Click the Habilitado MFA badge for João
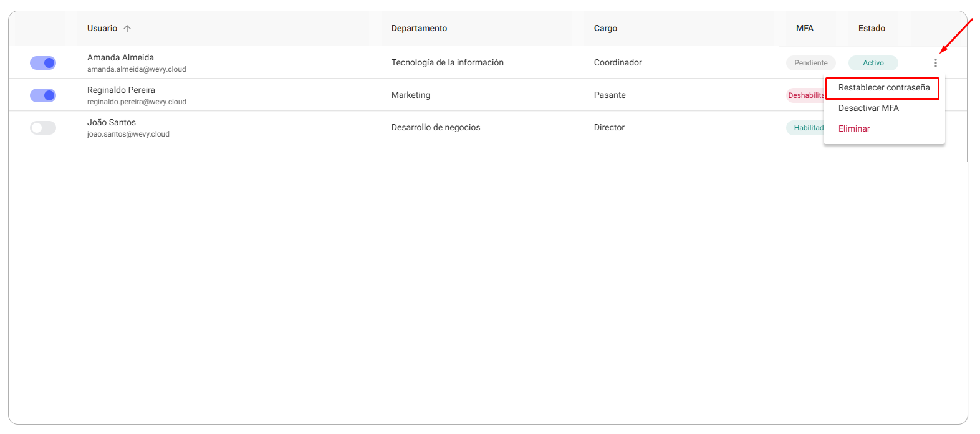 tap(805, 128)
